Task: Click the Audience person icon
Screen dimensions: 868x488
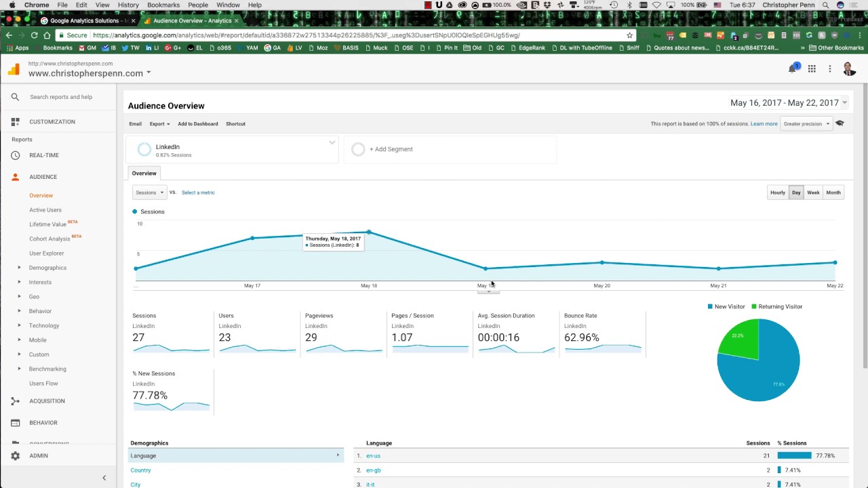Action: click(x=15, y=177)
